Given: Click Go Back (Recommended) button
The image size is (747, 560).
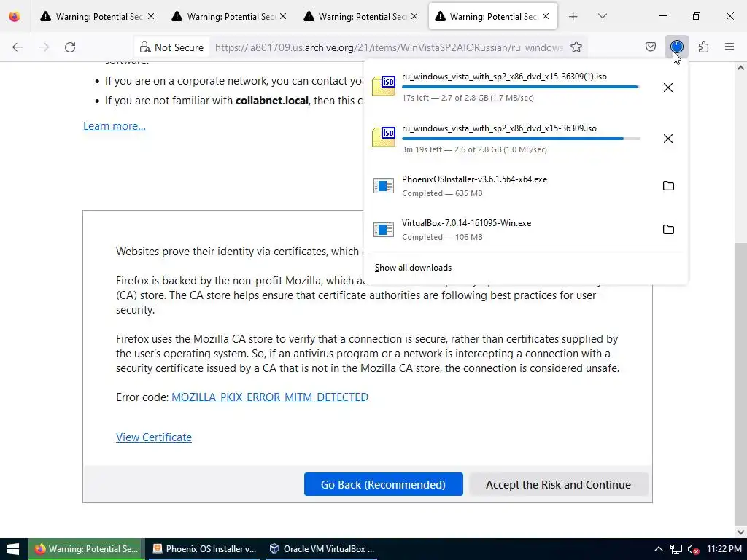Looking at the screenshot, I should 384,484.
